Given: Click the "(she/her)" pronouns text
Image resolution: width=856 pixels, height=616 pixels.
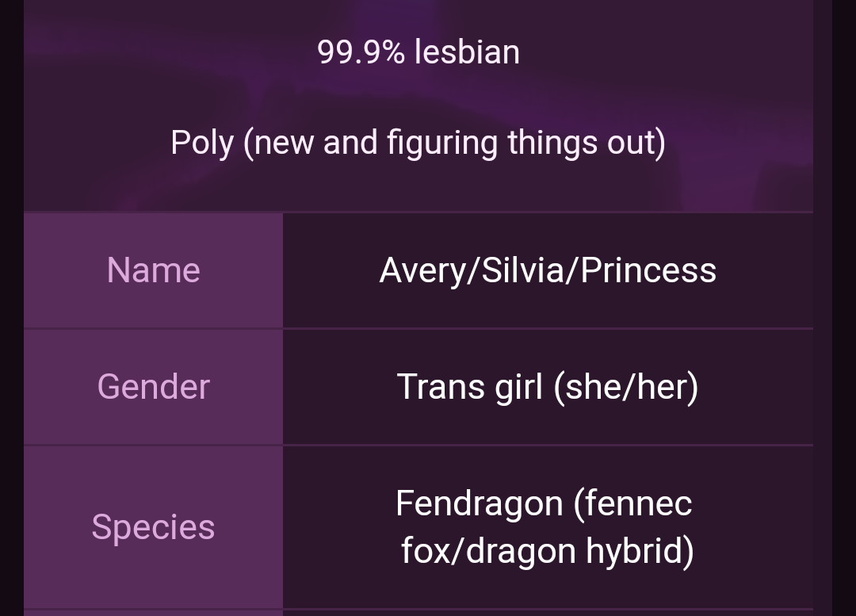Looking at the screenshot, I should tap(626, 387).
